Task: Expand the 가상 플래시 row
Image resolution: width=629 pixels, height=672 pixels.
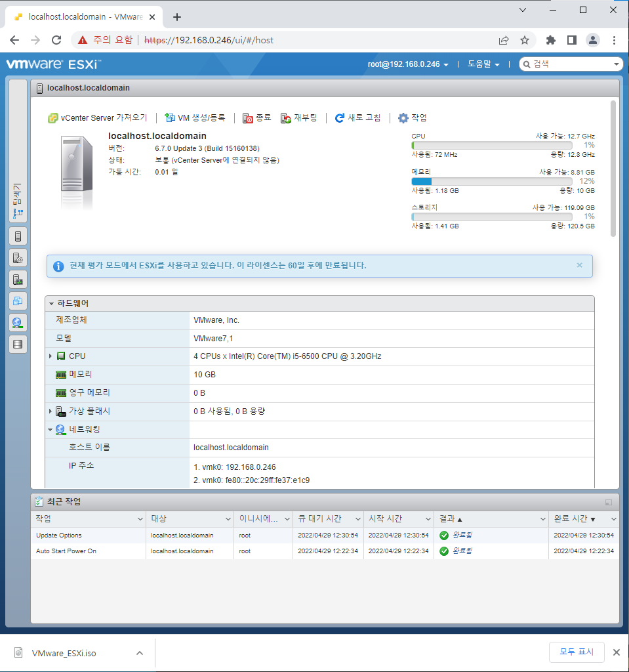Action: (x=50, y=411)
